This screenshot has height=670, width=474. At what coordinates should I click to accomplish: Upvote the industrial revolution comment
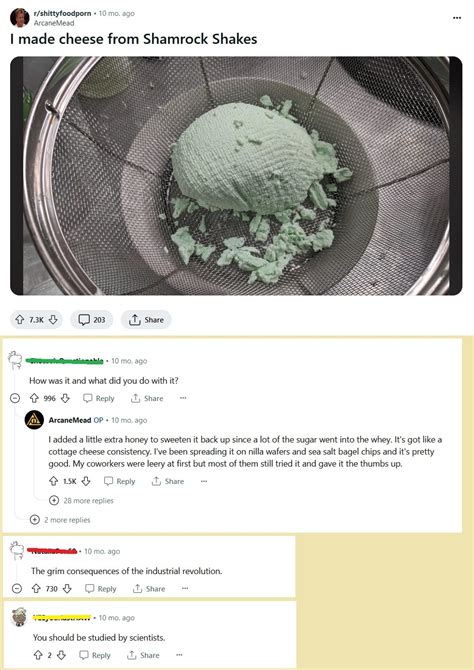coord(36,588)
